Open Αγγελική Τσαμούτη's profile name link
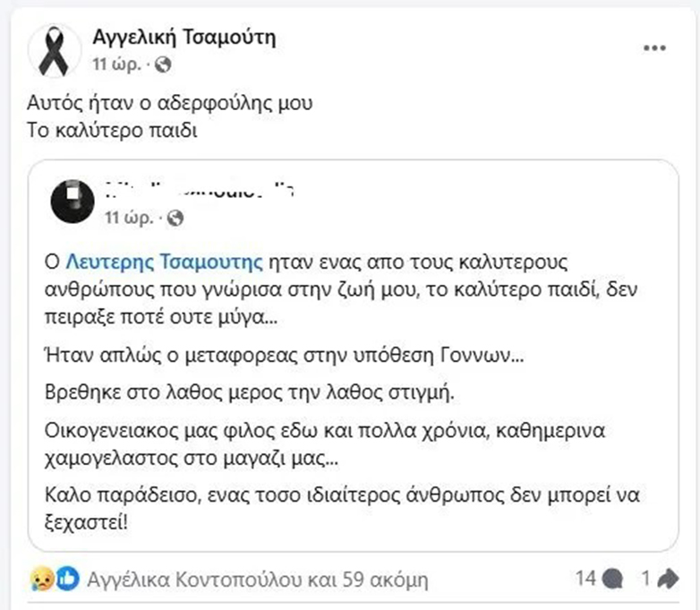 [x=184, y=37]
